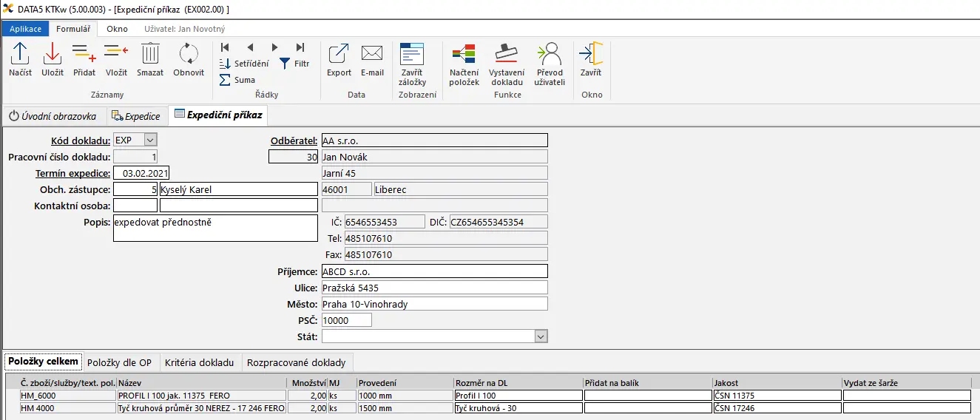Issue the document with Vystavení dokladu
Image resolution: width=980 pixels, height=420 pixels.
[507, 64]
